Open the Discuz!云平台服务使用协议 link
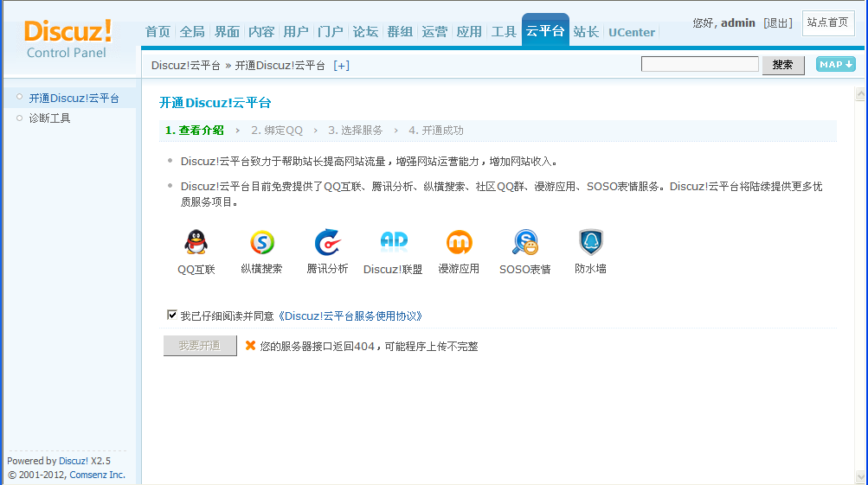The width and height of the screenshot is (868, 485). tap(350, 316)
